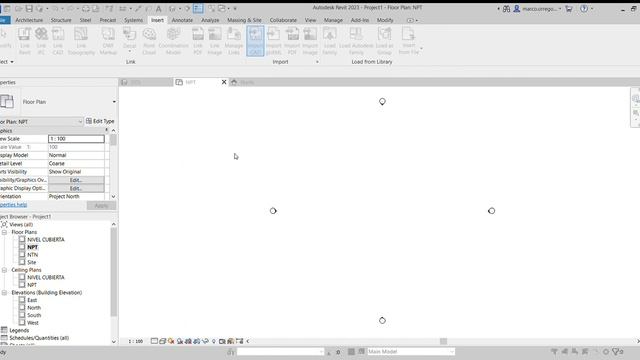
Task: Open the Collaborate ribbon tab
Action: 283,20
